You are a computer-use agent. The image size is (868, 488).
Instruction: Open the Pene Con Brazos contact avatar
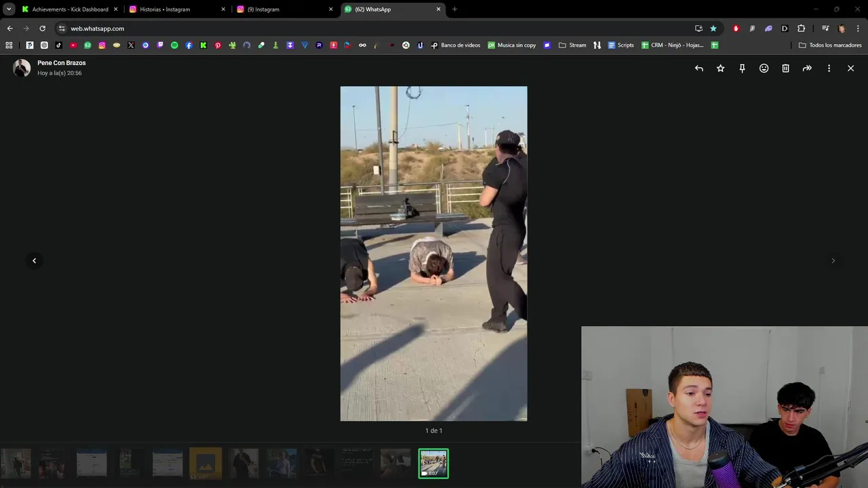click(22, 68)
